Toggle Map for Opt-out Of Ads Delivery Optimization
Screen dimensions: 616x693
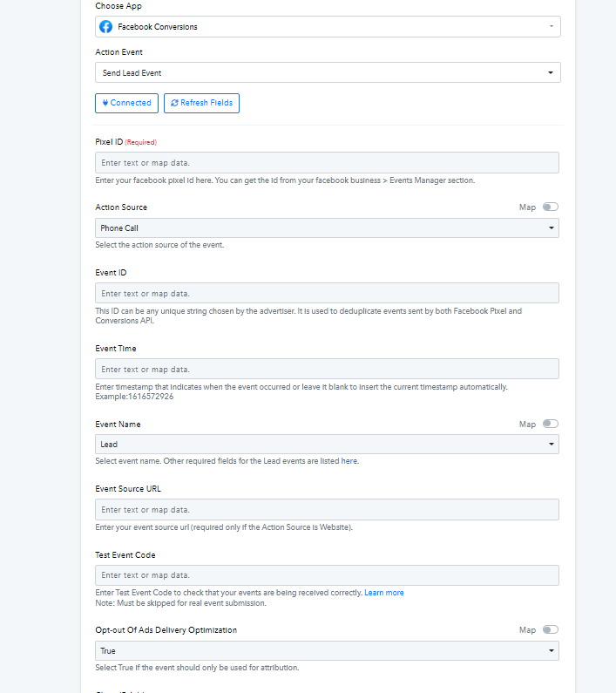550,630
